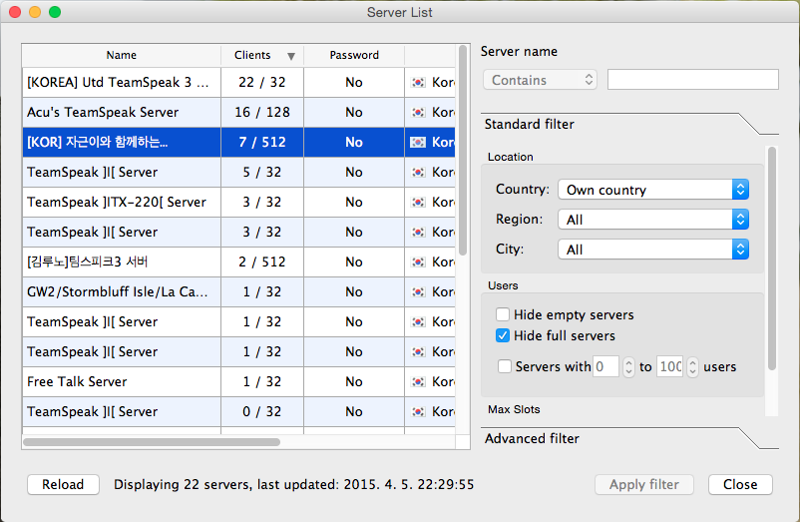Click the flag icon in the GW2/Stormbluff Isle row

point(418,292)
